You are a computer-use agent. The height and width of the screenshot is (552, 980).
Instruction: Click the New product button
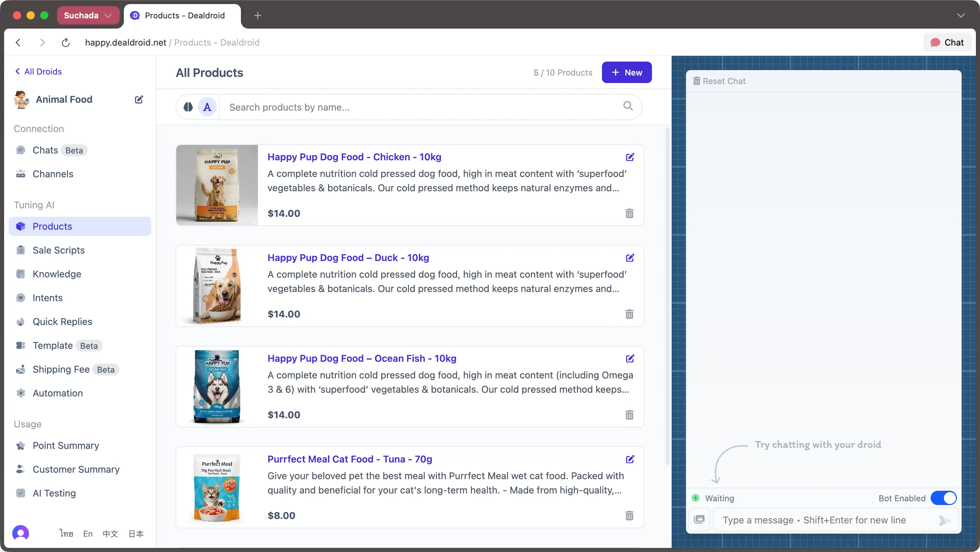pyautogui.click(x=626, y=72)
